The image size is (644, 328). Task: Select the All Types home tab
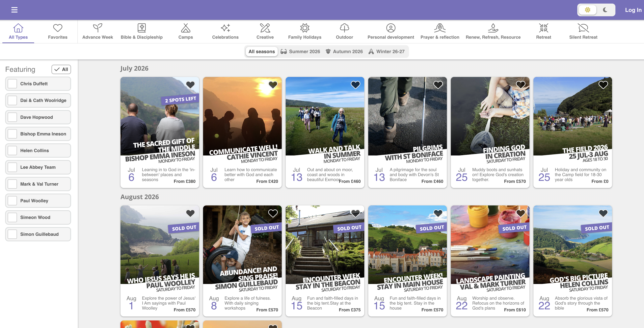pos(18,32)
